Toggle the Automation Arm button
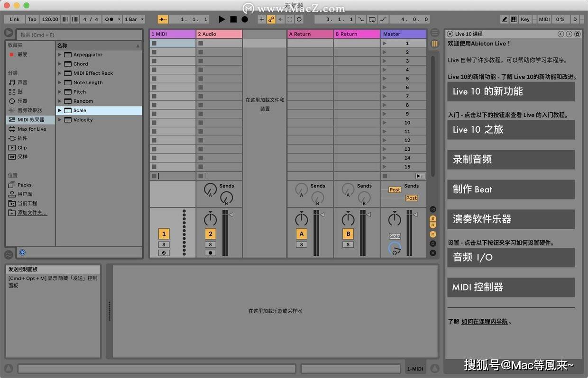588x378 pixels. (x=271, y=19)
